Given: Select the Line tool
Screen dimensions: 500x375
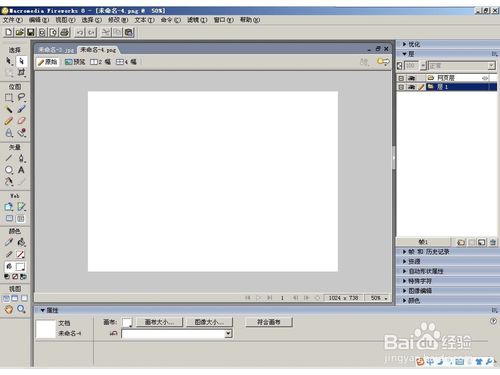Looking at the screenshot, I should click(9, 158).
